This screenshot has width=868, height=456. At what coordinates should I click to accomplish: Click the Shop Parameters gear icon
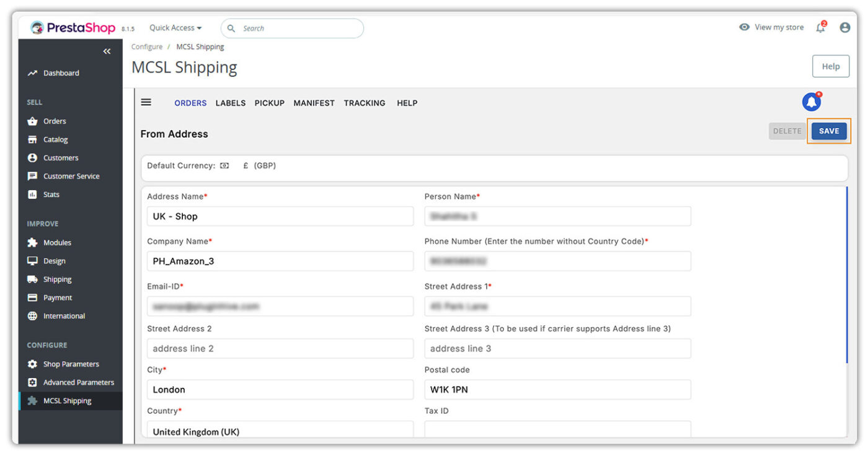point(32,364)
